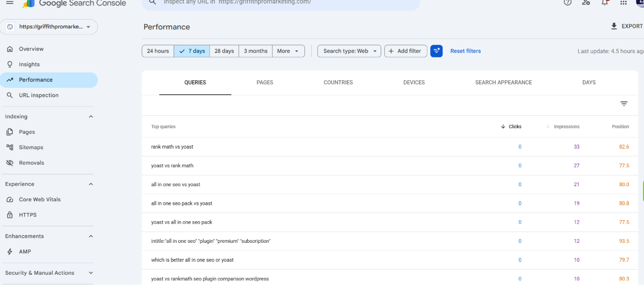Screen dimensions: 644x285
Task: Select query 'all in one seo pack vs yoast'
Action: coord(181,203)
